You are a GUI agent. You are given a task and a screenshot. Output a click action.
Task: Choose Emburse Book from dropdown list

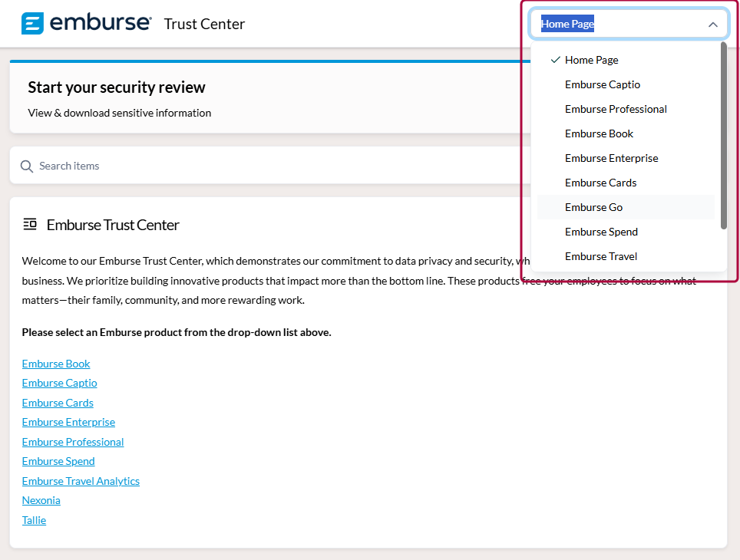click(x=626, y=133)
